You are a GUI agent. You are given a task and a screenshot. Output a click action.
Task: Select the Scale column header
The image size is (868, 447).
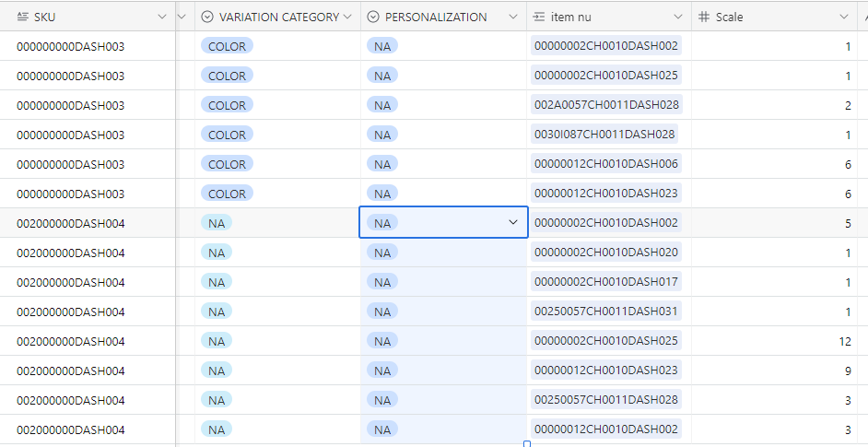[x=774, y=17]
